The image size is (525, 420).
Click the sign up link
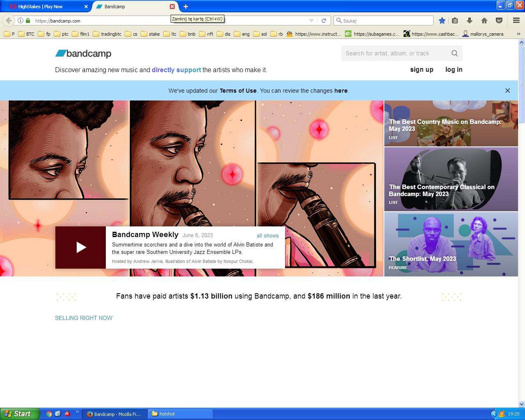pyautogui.click(x=422, y=70)
